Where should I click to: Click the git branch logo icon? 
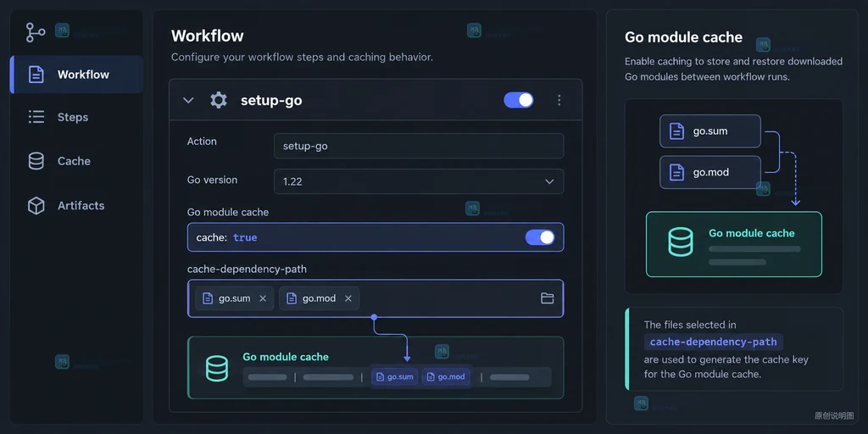(36, 32)
